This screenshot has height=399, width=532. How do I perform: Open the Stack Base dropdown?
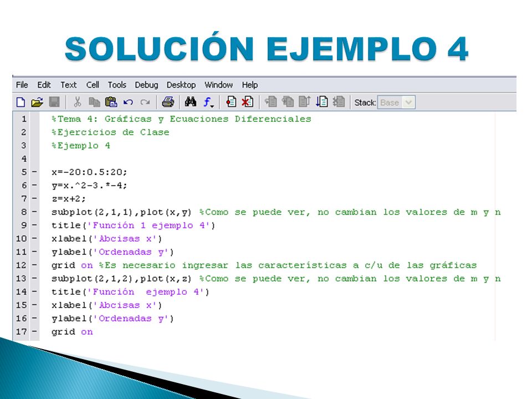pyautogui.click(x=396, y=103)
